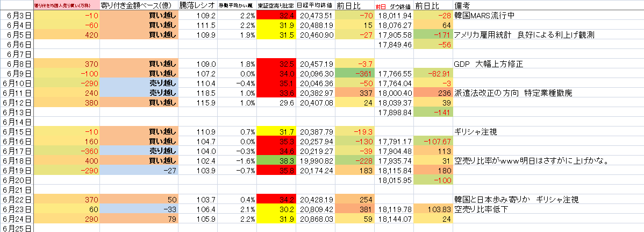Click the 日経平均終値 header cell
This screenshot has height=232, width=644.
(x=315, y=5)
